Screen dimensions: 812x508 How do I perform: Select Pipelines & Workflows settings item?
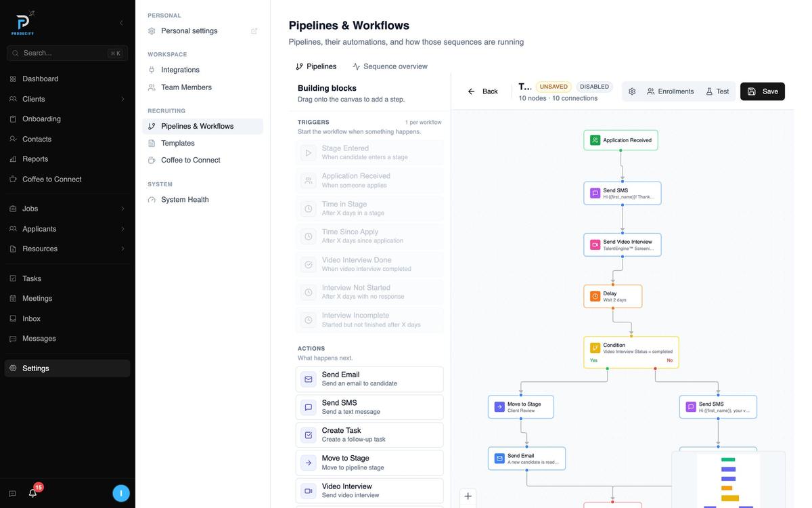click(x=202, y=126)
